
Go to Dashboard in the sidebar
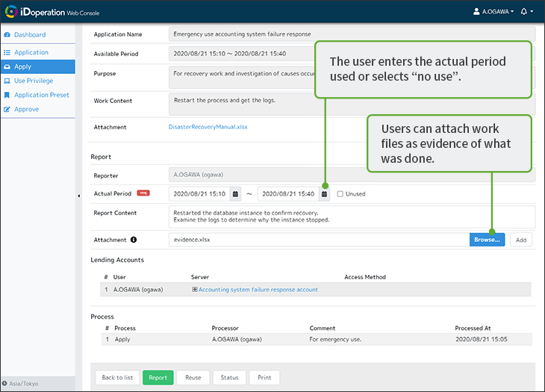point(30,35)
